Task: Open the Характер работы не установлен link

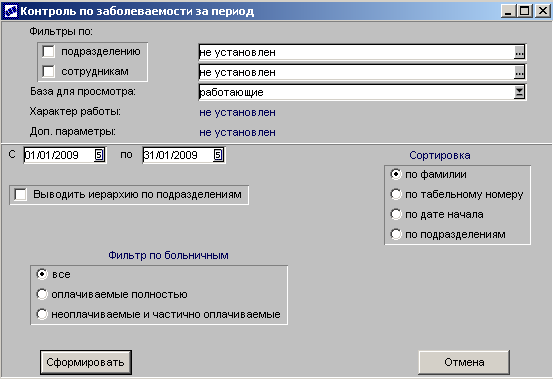Action: [237, 112]
